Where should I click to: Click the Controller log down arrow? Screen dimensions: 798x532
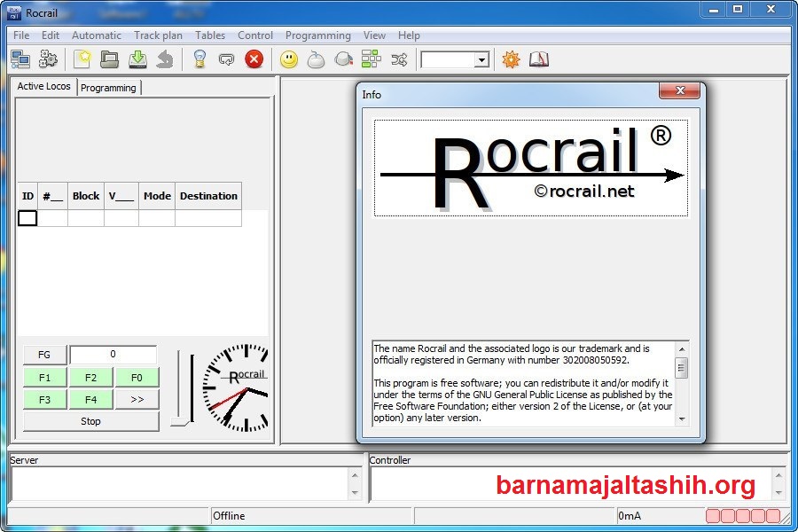[778, 493]
